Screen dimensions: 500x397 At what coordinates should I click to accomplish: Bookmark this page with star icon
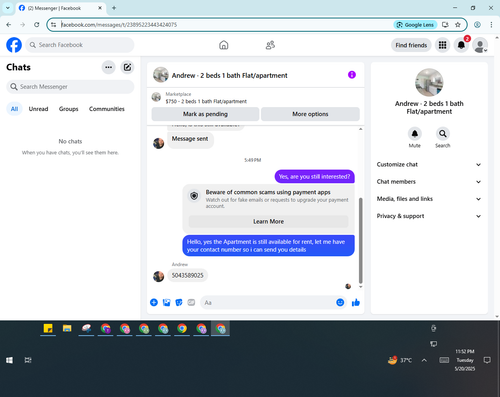tap(458, 25)
